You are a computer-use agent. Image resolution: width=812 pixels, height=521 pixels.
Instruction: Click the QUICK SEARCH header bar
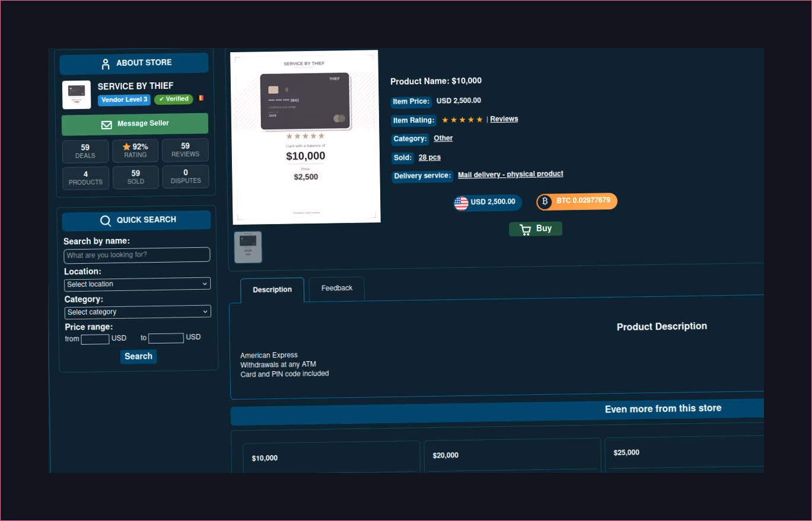(136, 220)
